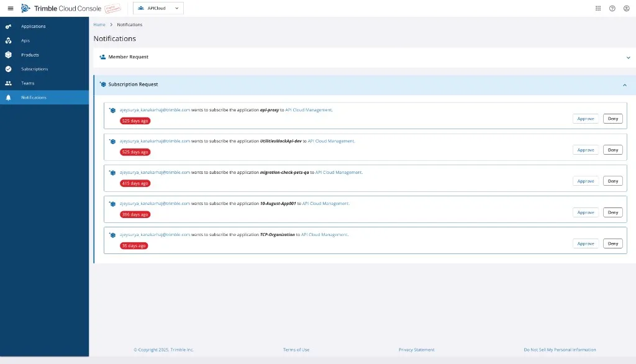The width and height of the screenshot is (636, 364).
Task: Deny the migration-check-pets-qa subscription request
Action: tap(613, 181)
